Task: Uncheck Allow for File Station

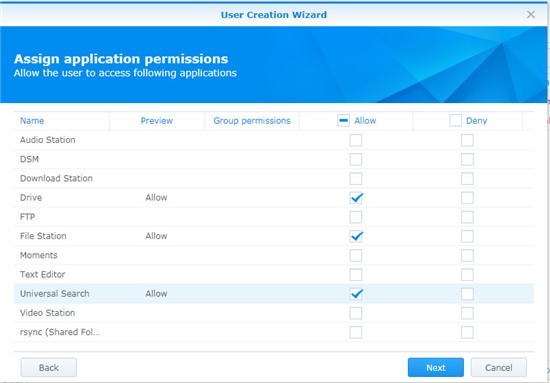Action: click(356, 236)
